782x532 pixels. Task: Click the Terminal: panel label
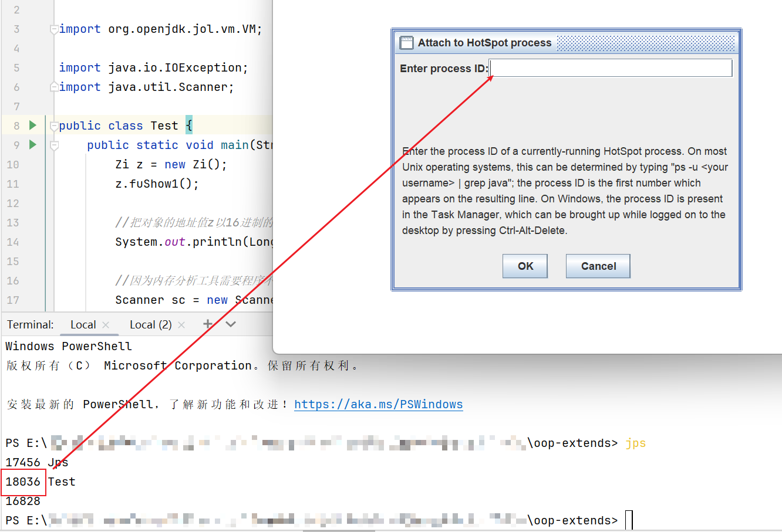pos(31,324)
